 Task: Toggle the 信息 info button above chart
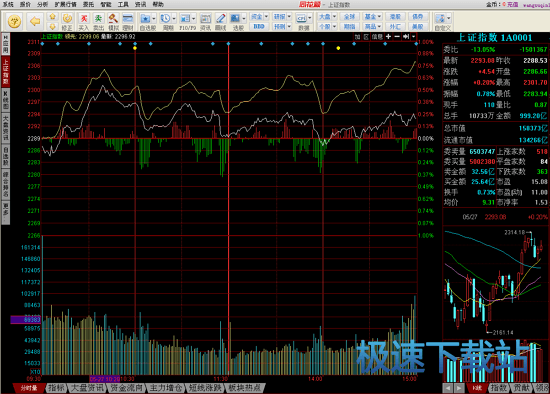[x=377, y=36]
